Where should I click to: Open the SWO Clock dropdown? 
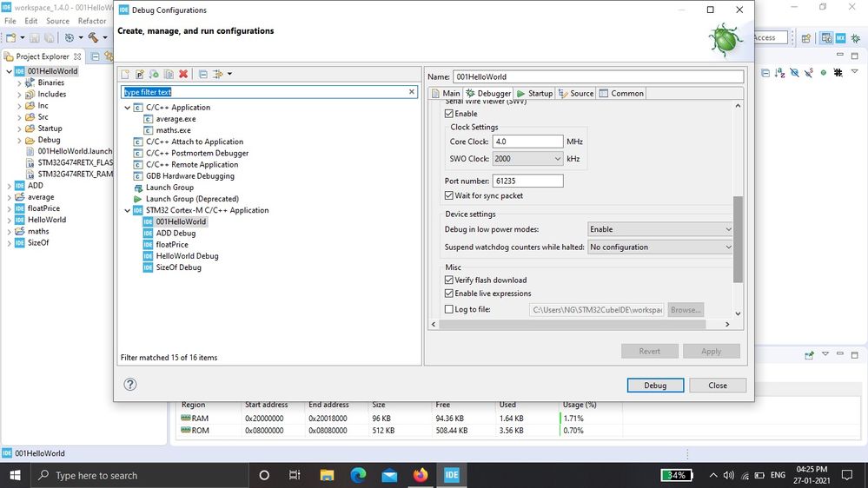coord(527,159)
